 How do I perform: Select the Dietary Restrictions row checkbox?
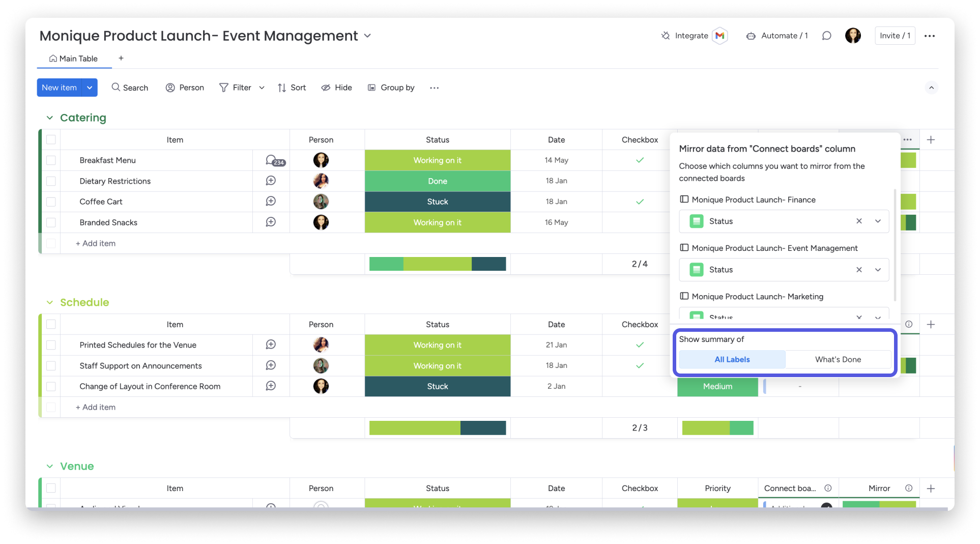pos(51,181)
